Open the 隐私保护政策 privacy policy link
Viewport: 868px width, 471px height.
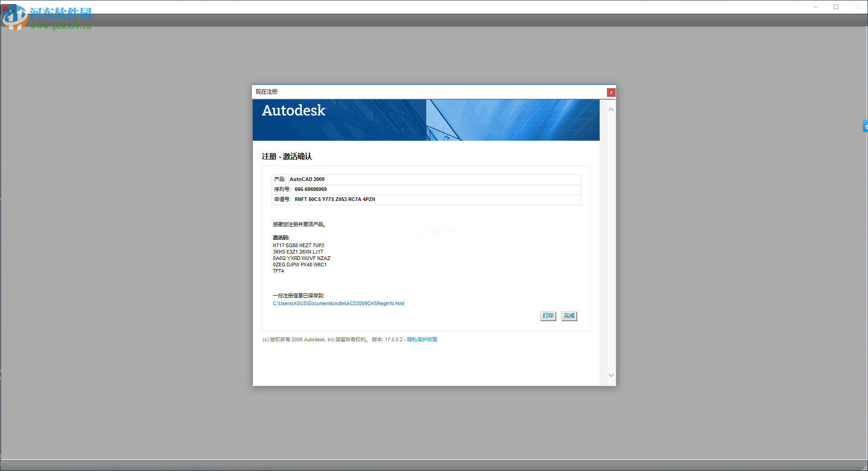tap(422, 339)
